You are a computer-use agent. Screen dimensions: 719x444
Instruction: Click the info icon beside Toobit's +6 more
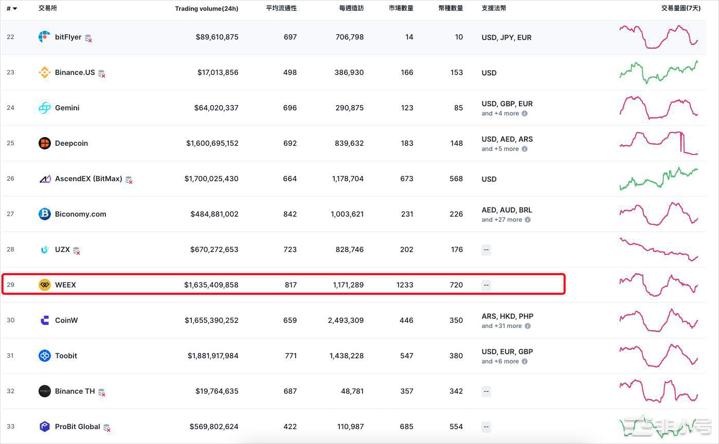[525, 361]
